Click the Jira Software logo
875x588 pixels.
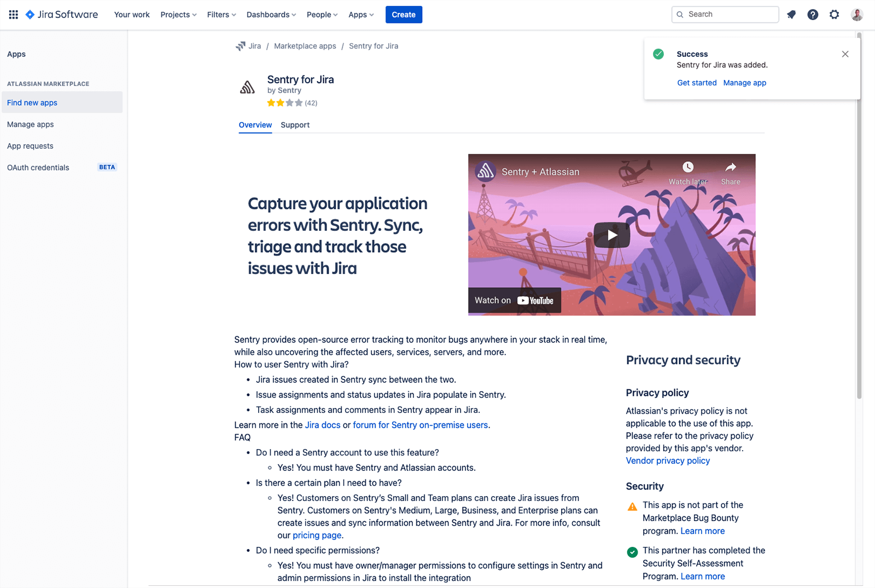tap(61, 14)
